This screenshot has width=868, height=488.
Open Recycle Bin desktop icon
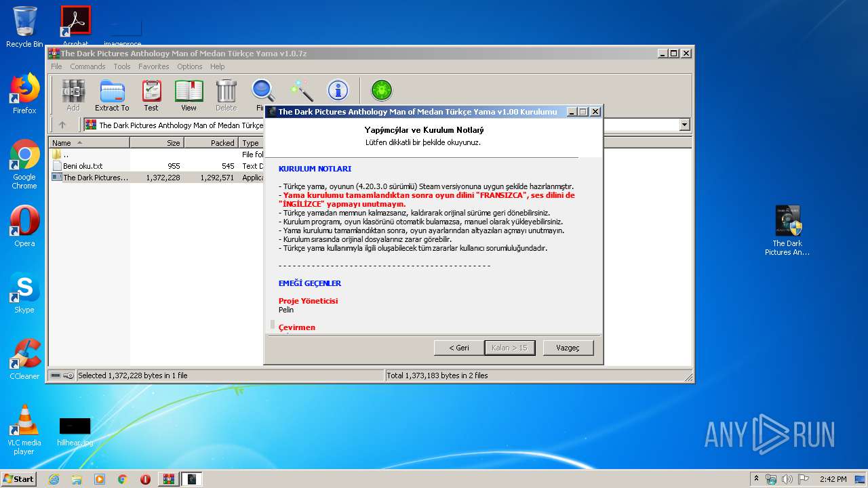(x=24, y=27)
